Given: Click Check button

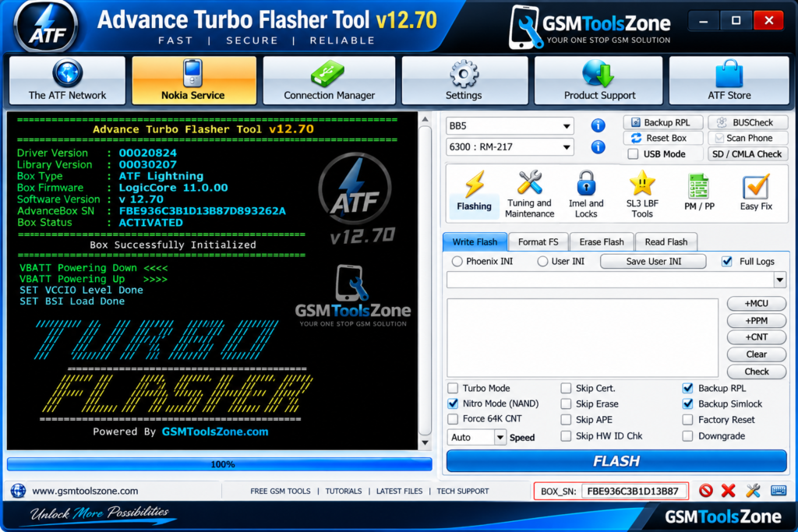Looking at the screenshot, I should (x=756, y=372).
